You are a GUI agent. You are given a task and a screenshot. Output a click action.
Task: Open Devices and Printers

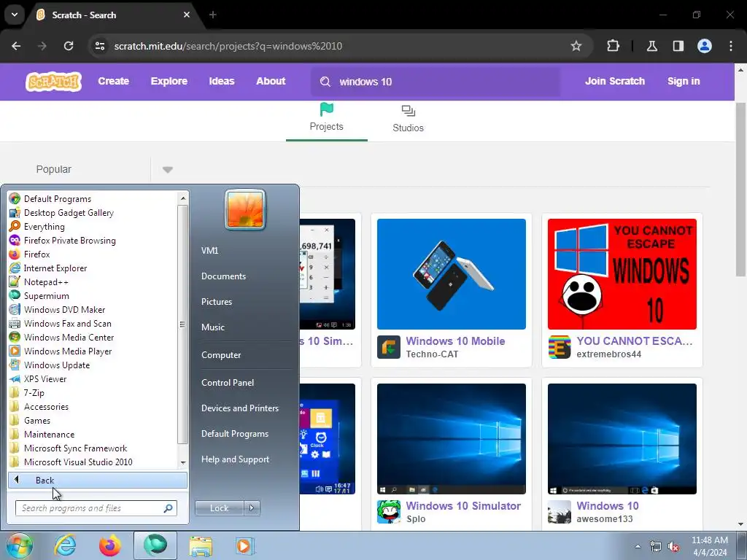pyautogui.click(x=239, y=408)
